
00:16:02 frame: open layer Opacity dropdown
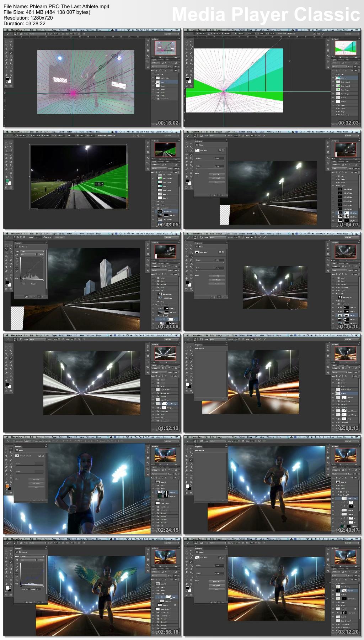point(178,67)
